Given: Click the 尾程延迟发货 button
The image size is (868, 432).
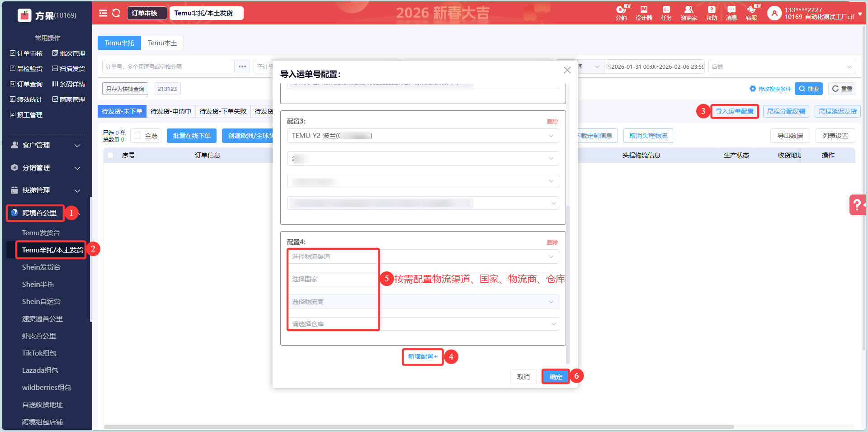Looking at the screenshot, I should click(x=838, y=111).
